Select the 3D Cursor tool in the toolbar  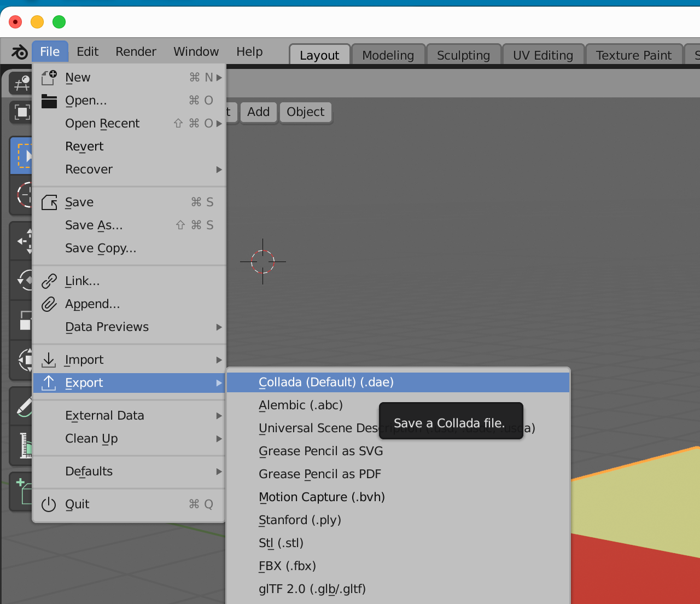(x=22, y=194)
